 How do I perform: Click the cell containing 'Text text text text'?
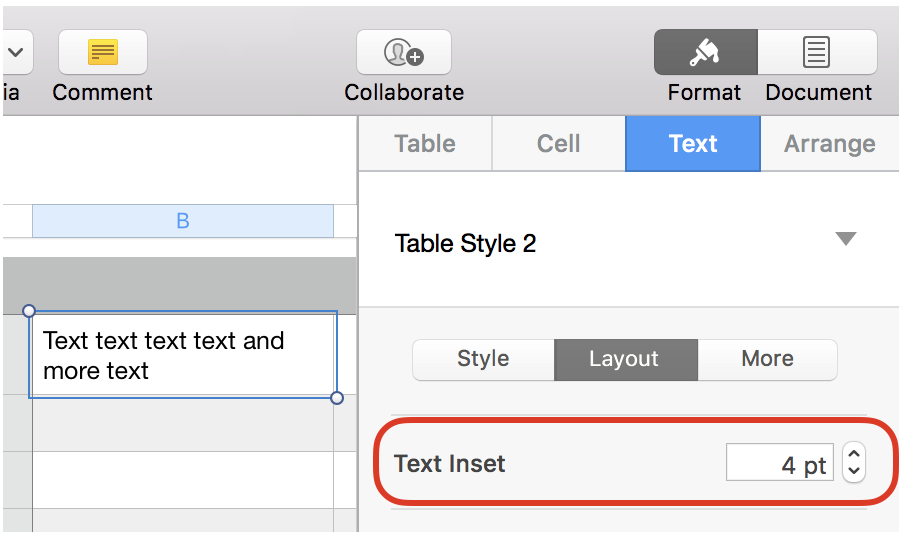coord(182,355)
